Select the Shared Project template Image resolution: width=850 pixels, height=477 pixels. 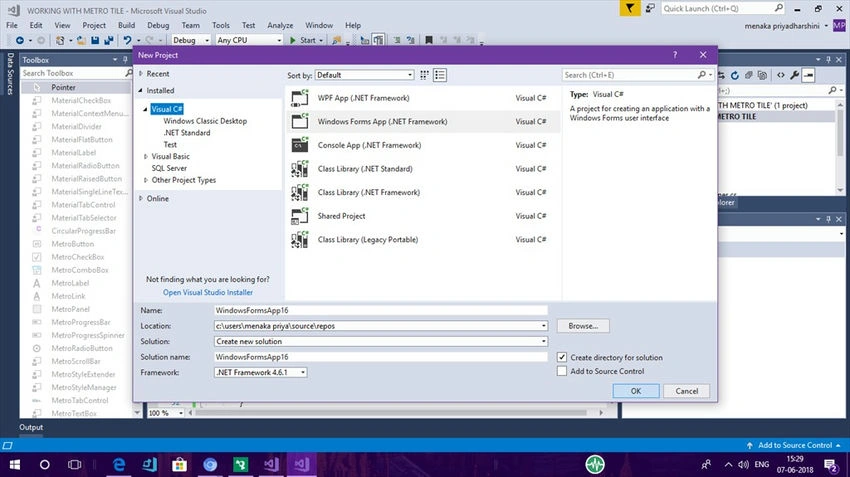click(x=423, y=216)
